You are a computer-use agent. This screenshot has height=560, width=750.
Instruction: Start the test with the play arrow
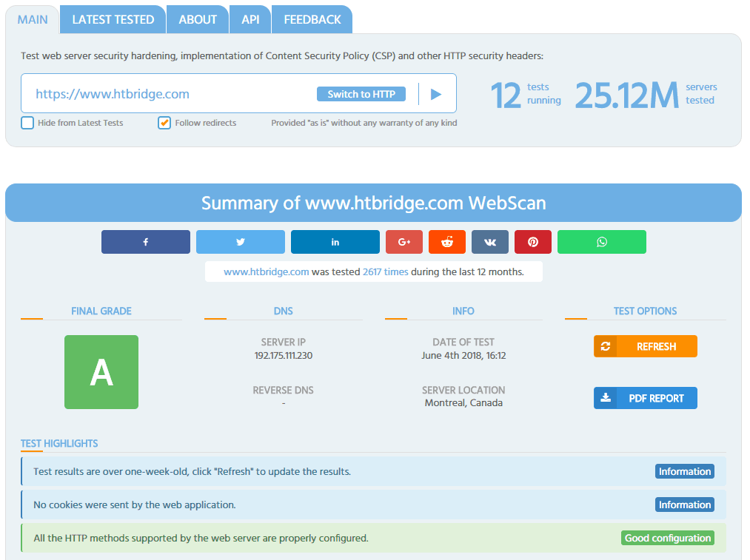[436, 94]
